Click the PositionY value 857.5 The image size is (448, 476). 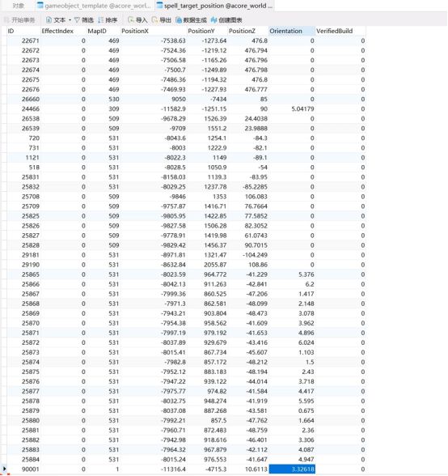point(218,420)
